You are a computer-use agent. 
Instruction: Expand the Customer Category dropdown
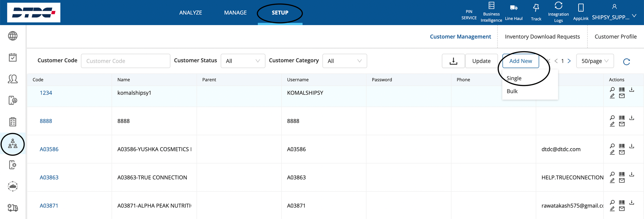pos(344,61)
